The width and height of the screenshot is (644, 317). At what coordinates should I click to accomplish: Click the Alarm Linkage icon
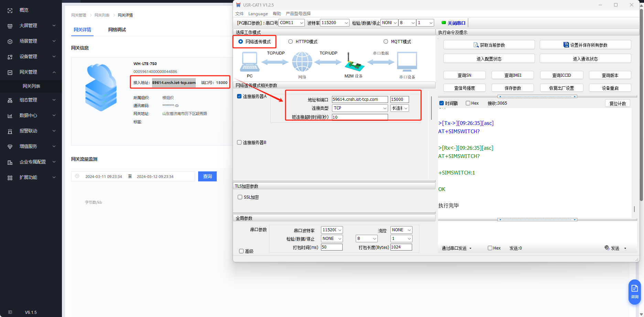[x=10, y=131]
